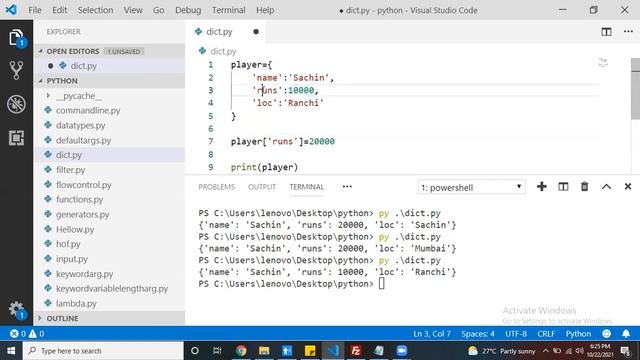Close the terminal panel
Image resolution: width=640 pixels, height=360 pixels.
tap(628, 187)
